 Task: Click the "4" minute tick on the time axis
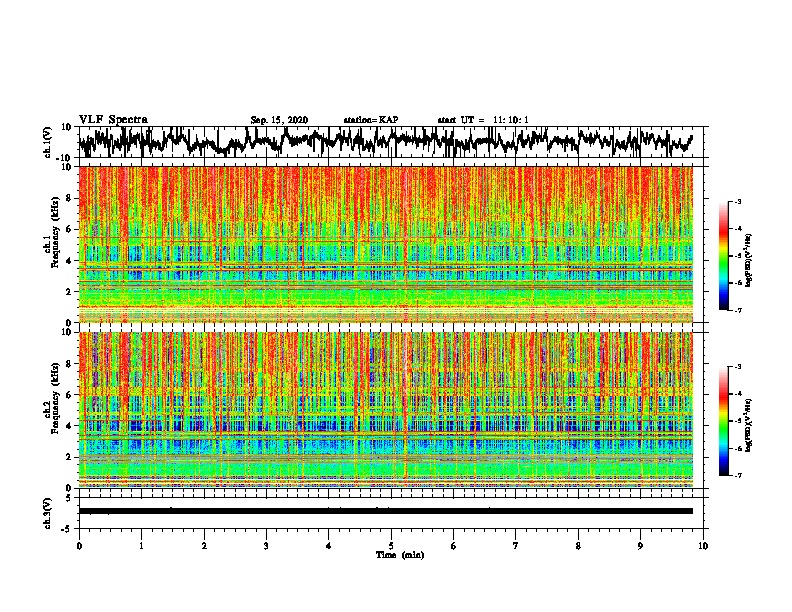point(329,546)
